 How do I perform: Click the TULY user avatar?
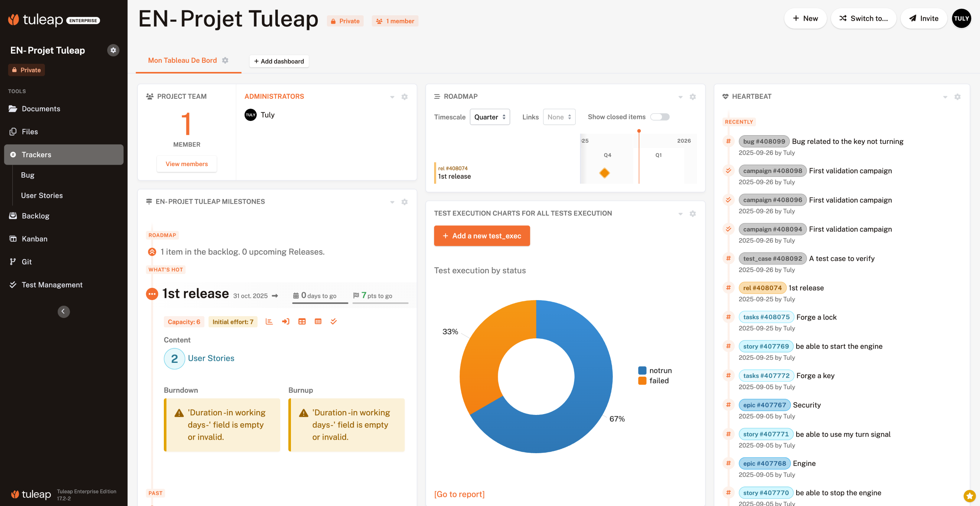[961, 18]
